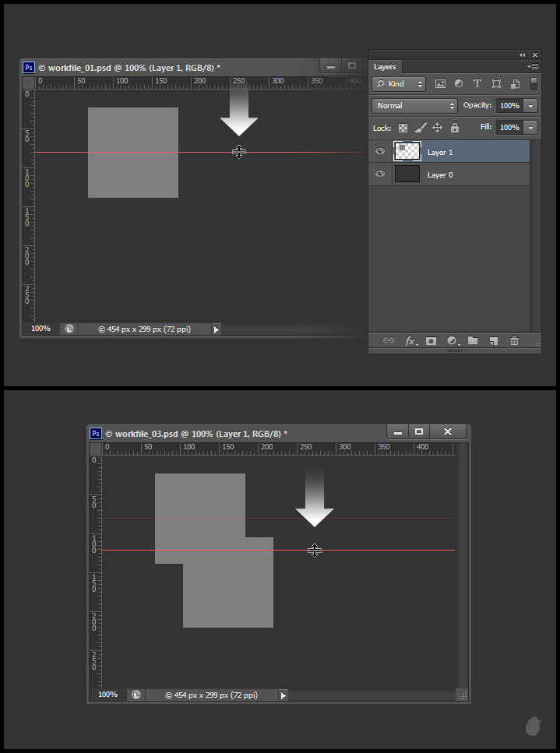Select the Layer 0 row
The image size is (560, 753).
tap(467, 174)
